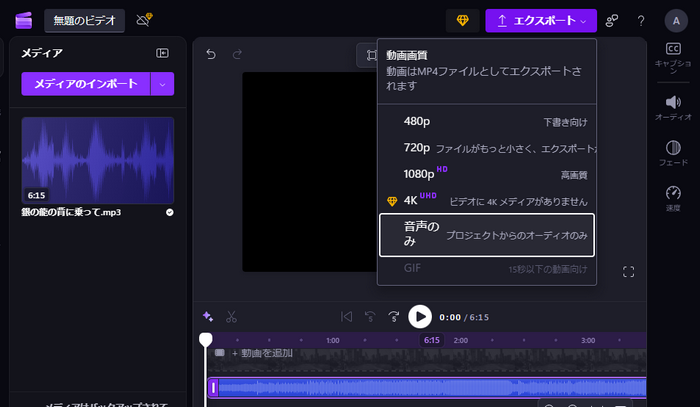700x407 pixels.
Task: Click the share/invite people icon
Action: pyautogui.click(x=611, y=21)
